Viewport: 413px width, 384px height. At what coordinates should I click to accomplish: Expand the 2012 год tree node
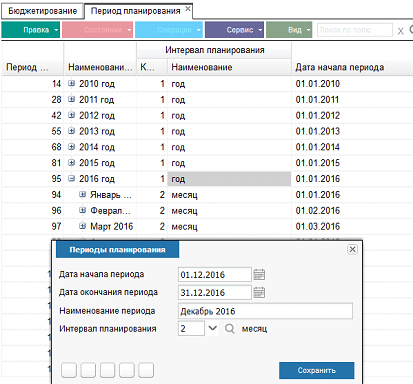(x=71, y=115)
